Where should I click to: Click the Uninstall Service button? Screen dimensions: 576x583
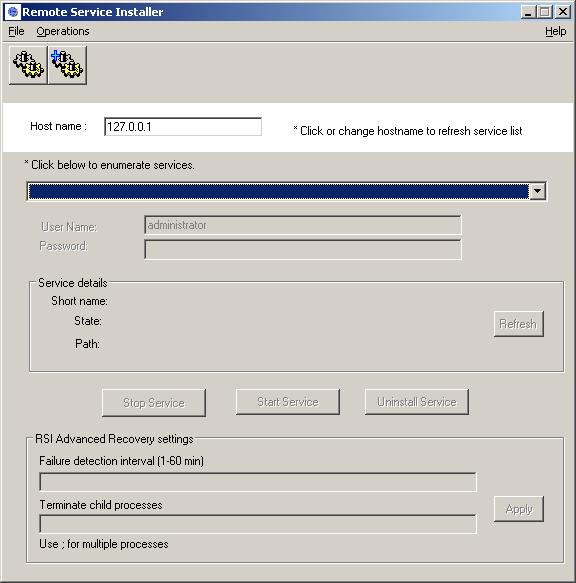(416, 402)
